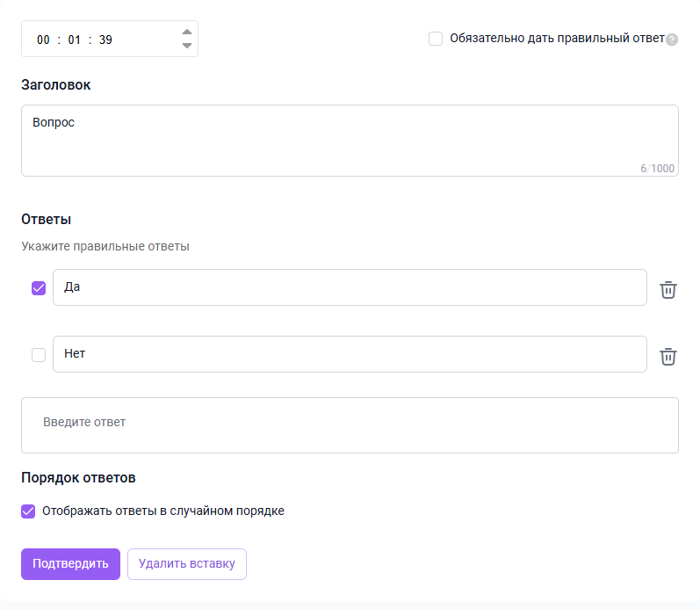Click the timer decrement down arrow

[x=186, y=46]
